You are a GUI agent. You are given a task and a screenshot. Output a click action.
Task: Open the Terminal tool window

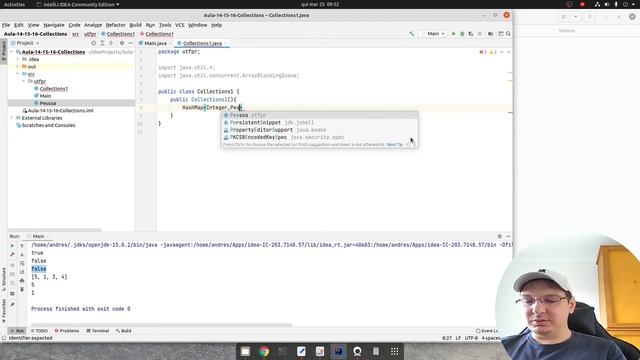click(x=98, y=331)
